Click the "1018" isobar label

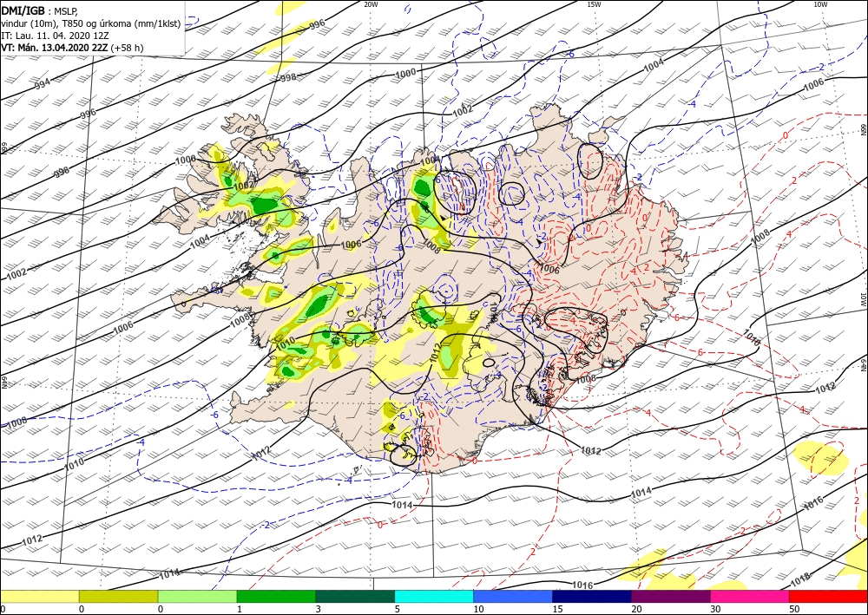(800, 579)
